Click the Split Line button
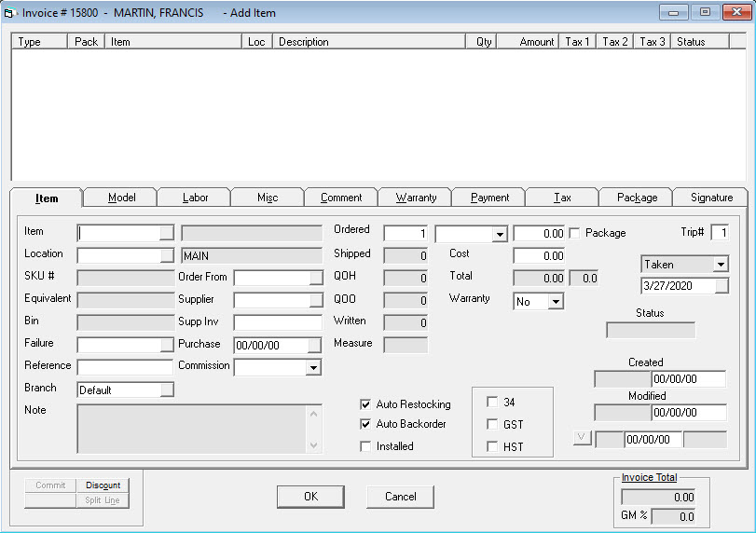The height and width of the screenshot is (533, 756). 103,500
